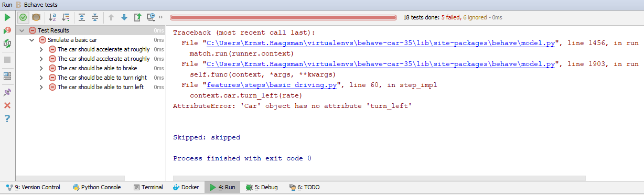The image size is (644, 195).
Task: Open model.py link on line 1456 trace
Action: point(381,43)
